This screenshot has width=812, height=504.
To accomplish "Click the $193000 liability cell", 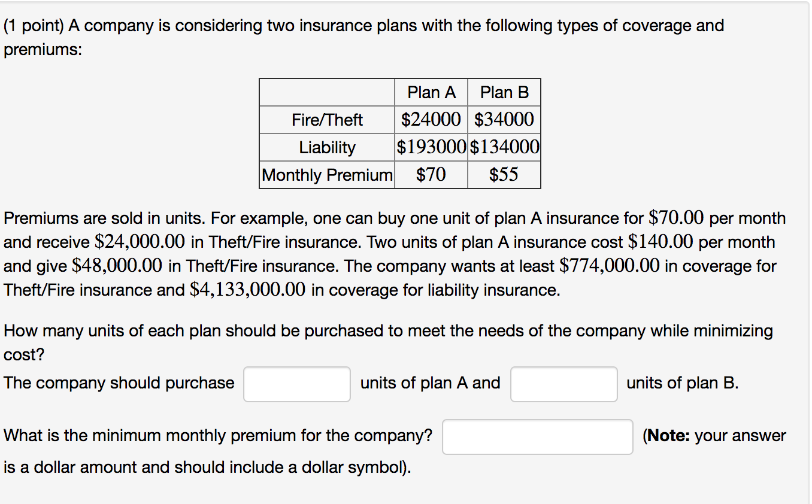I will [x=431, y=147].
